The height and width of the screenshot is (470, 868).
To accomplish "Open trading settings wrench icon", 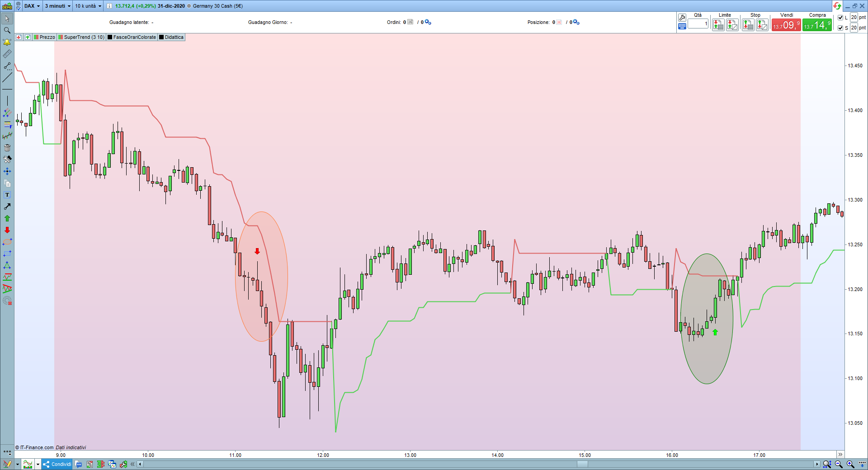I will [x=682, y=18].
